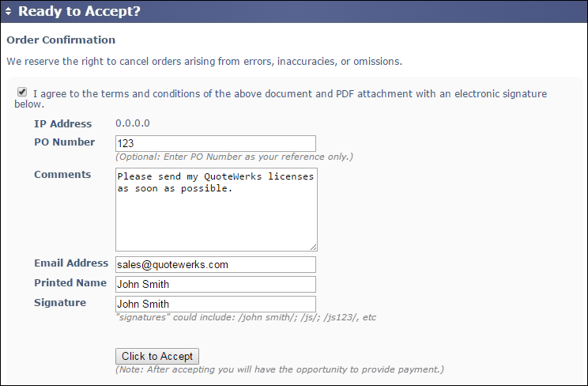The width and height of the screenshot is (588, 386).
Task: Focus the PO Number field containing 123
Action: [x=215, y=143]
